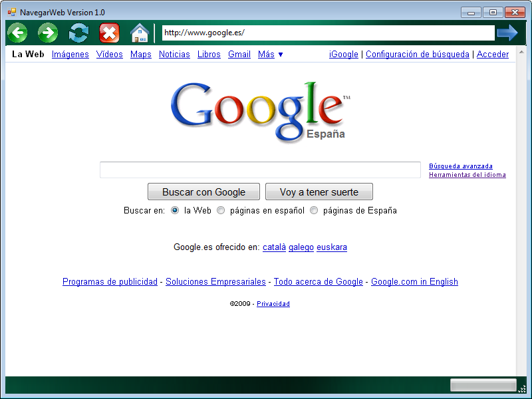Click the Buscar con Google button
The width and height of the screenshot is (532, 399).
[x=203, y=192]
